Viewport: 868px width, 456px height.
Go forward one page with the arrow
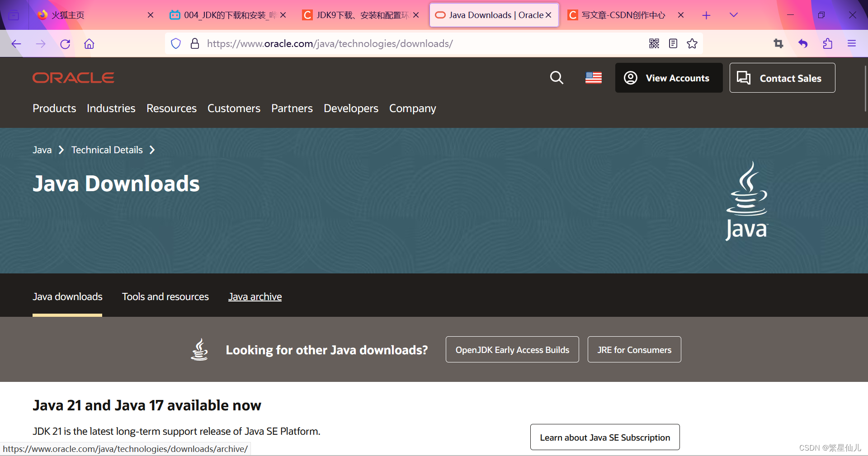[x=41, y=44]
